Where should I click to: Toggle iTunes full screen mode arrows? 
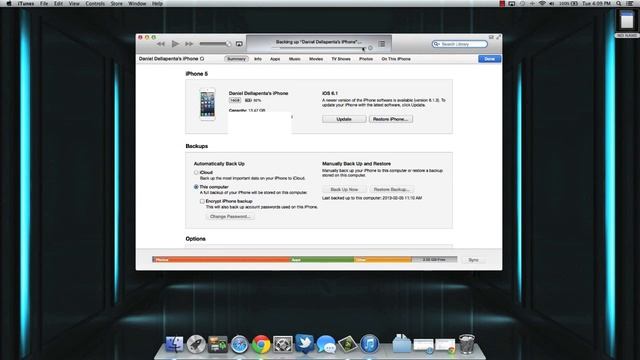point(498,37)
